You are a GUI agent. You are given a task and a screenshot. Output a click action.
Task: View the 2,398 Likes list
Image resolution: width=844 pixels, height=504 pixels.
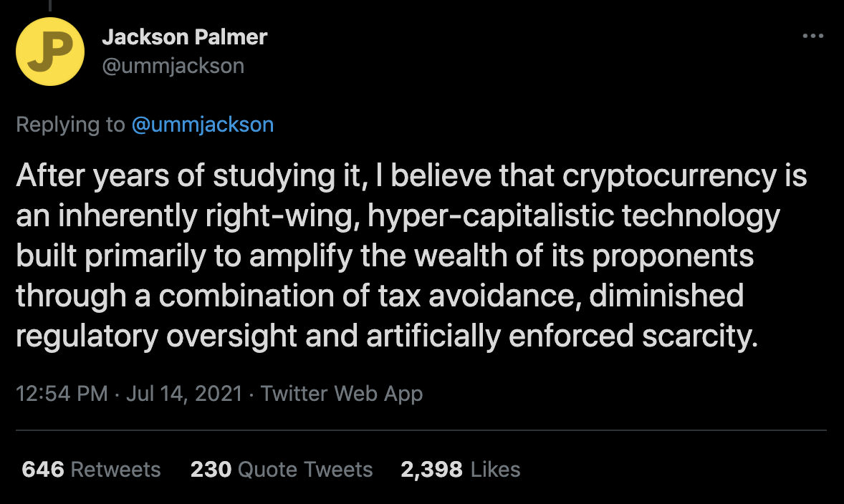coord(460,470)
